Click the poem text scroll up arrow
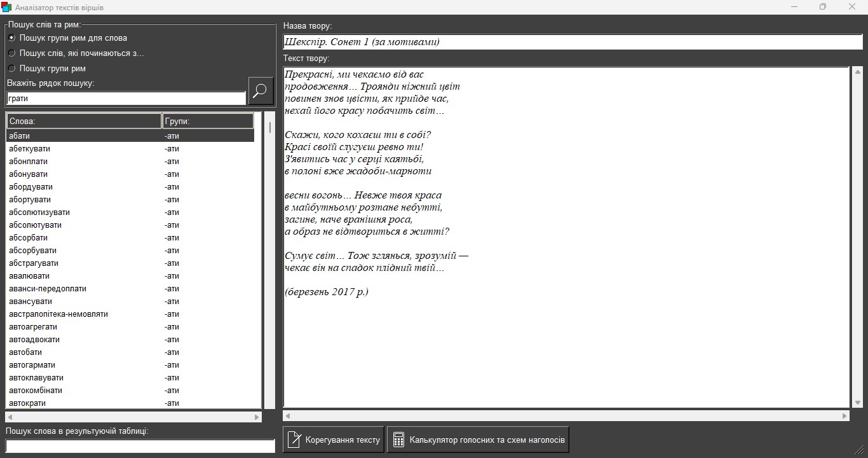This screenshot has height=458, width=868. [x=857, y=71]
